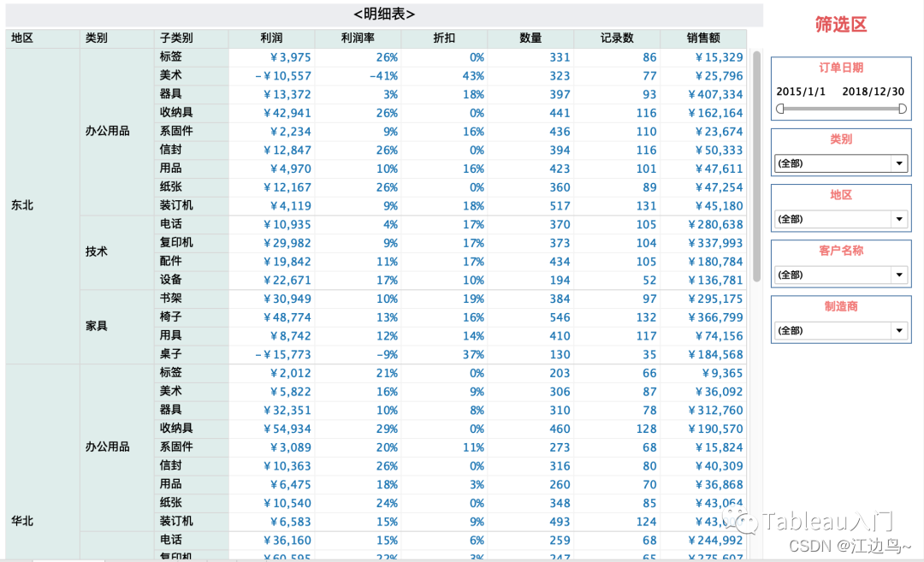Click the start date 2015/1/1

(801, 92)
